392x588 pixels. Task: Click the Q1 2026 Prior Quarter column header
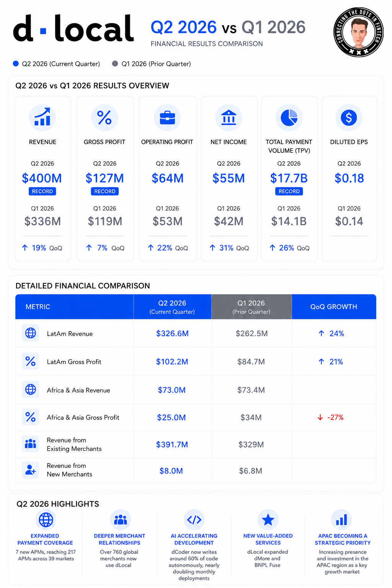(252, 307)
